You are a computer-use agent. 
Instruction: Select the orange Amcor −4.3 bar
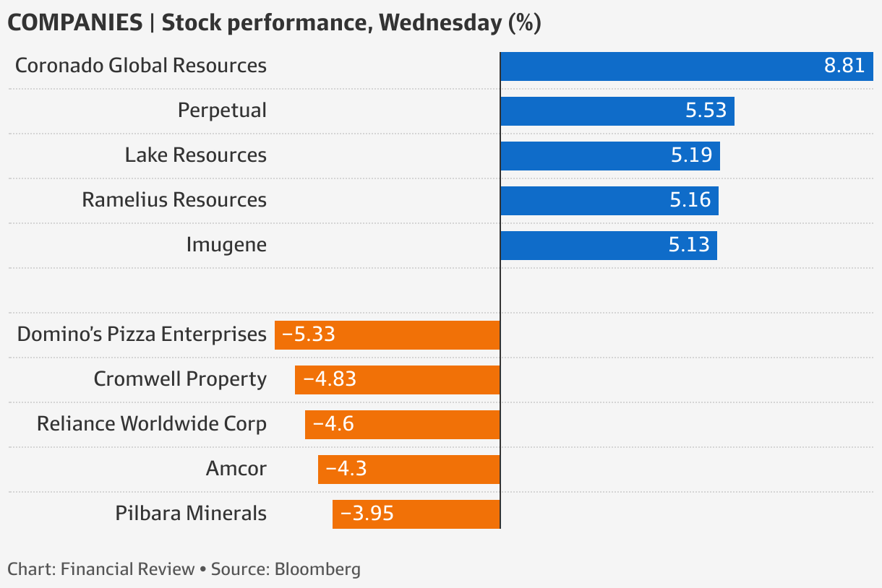(408, 470)
